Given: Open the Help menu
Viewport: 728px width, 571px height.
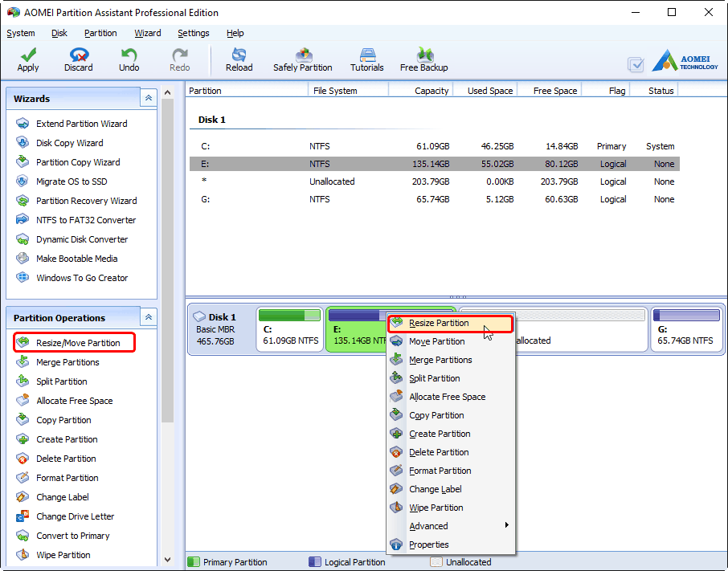Looking at the screenshot, I should pos(235,33).
